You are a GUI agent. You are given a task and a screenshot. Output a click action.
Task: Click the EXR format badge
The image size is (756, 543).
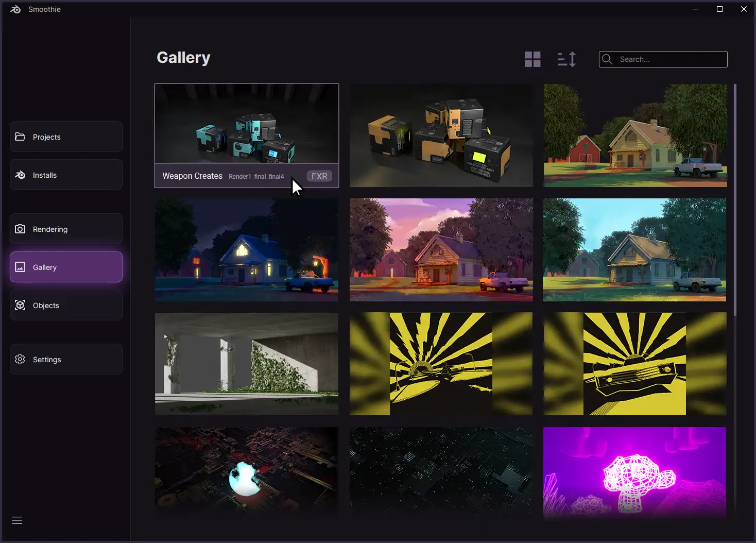point(319,176)
